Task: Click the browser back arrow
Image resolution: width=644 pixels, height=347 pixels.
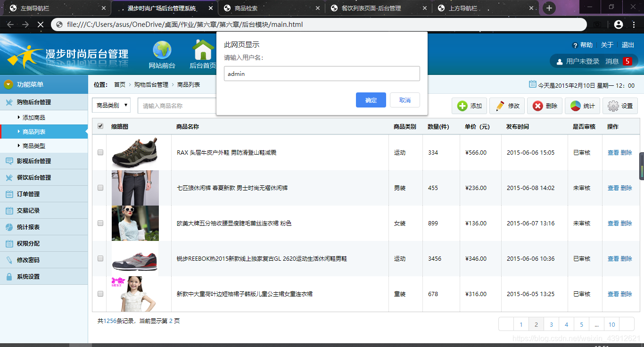Action: pos(10,25)
